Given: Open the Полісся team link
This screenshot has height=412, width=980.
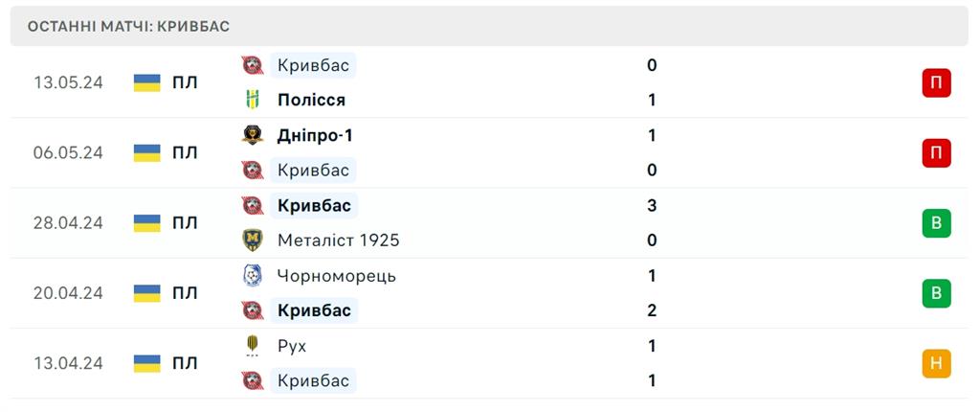Looking at the screenshot, I should 311,100.
